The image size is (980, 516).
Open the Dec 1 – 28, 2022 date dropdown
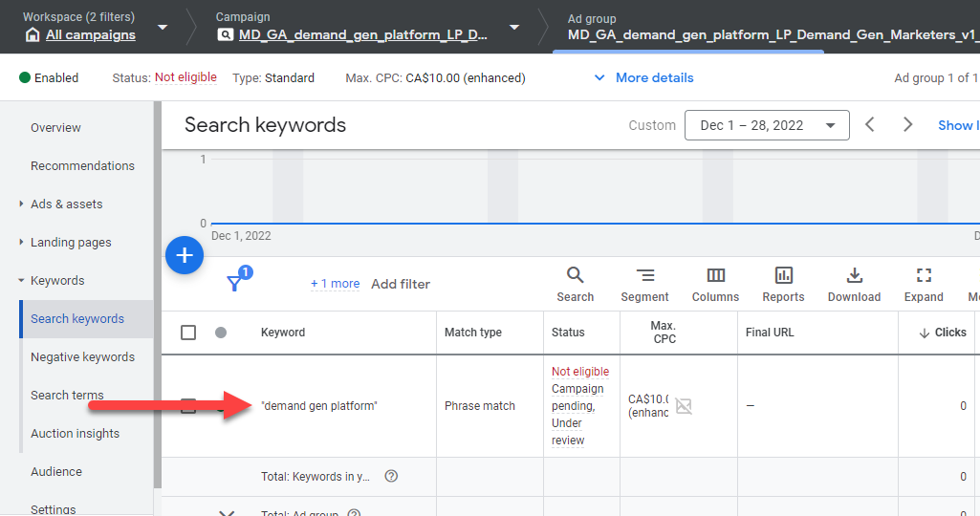click(767, 125)
